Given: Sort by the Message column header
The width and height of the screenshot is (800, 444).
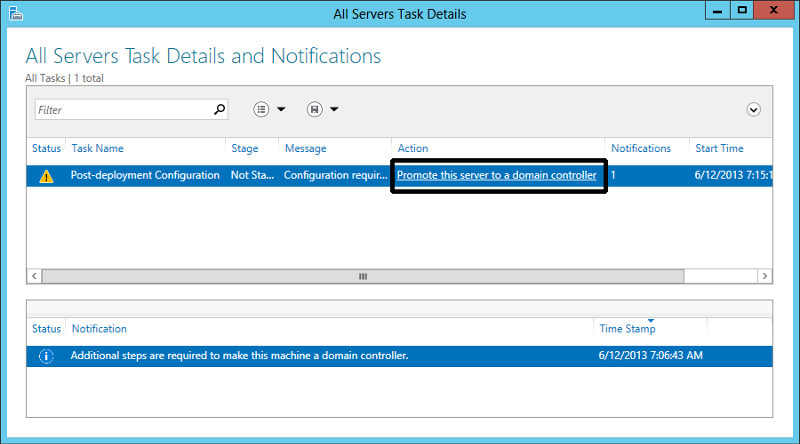Looking at the screenshot, I should [306, 149].
